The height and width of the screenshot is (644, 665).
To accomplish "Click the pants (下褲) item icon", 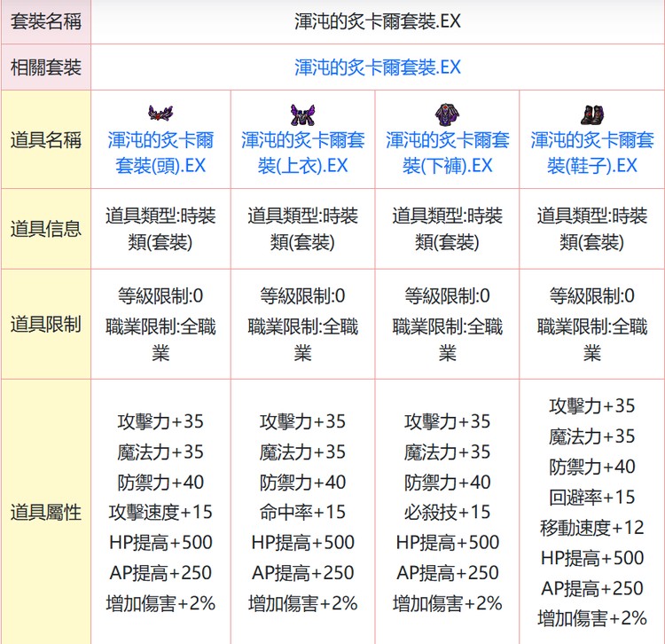I will point(447,114).
